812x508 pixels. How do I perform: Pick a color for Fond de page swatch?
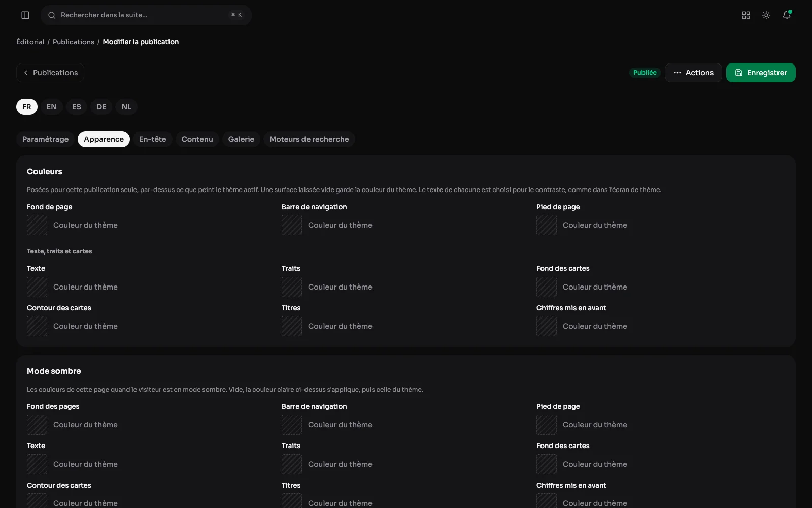37,225
